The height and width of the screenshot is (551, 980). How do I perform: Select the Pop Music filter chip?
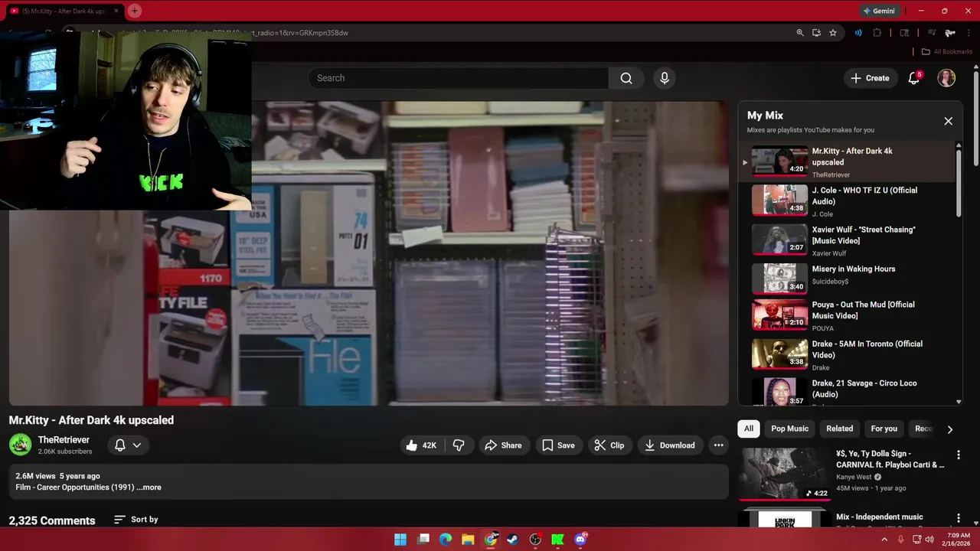point(789,429)
